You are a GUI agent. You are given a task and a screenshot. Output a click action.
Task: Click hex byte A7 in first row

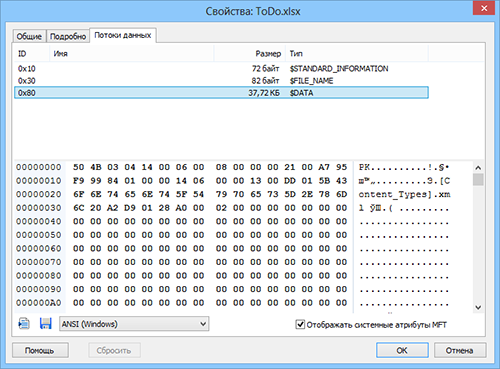click(x=324, y=167)
